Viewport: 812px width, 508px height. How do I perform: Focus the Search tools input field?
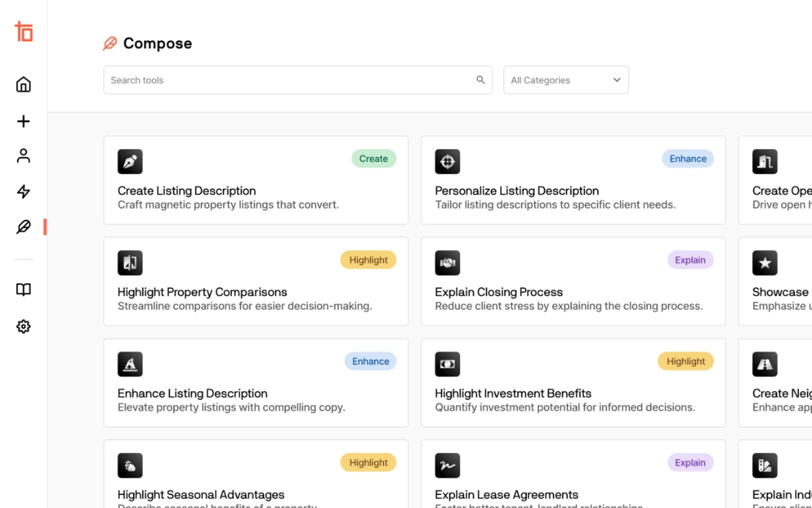pyautogui.click(x=298, y=80)
